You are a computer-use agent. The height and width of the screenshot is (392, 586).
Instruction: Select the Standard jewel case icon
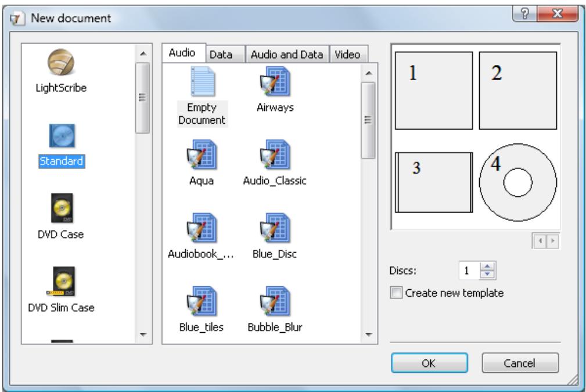[62, 136]
